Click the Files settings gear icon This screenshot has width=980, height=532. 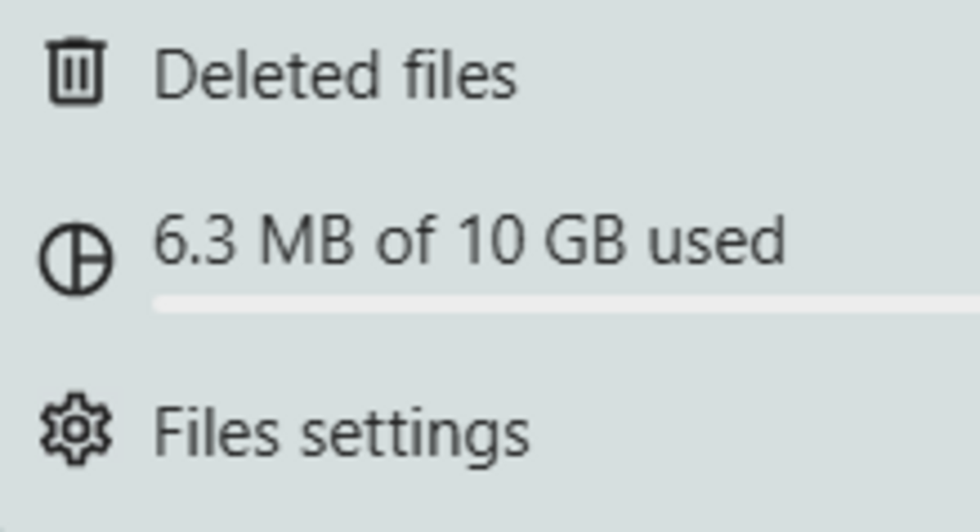click(76, 430)
